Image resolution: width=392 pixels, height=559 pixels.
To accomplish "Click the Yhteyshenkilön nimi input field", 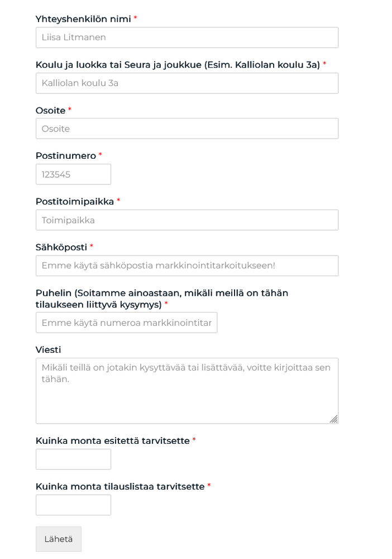I will point(187,37).
